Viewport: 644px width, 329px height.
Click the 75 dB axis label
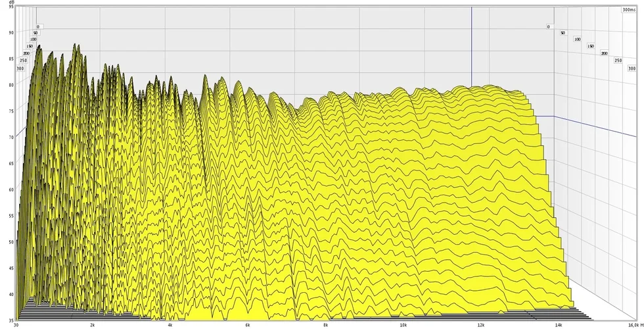pos(11,111)
